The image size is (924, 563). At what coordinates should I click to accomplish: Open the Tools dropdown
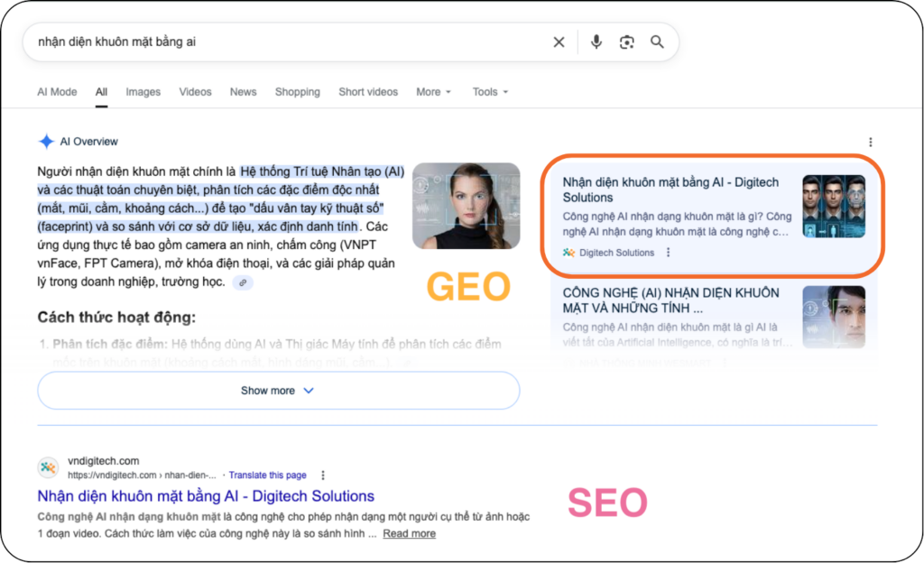pos(490,92)
